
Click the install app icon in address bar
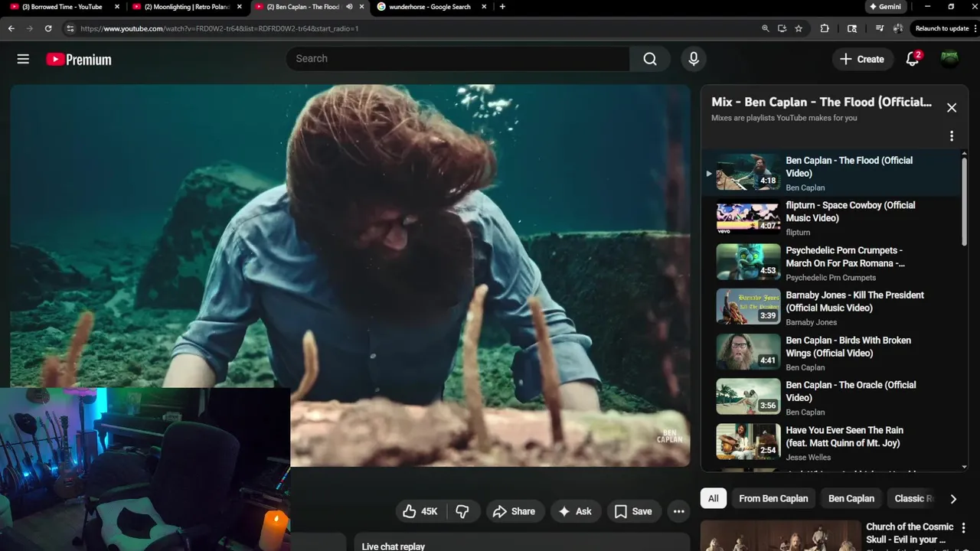(x=782, y=28)
